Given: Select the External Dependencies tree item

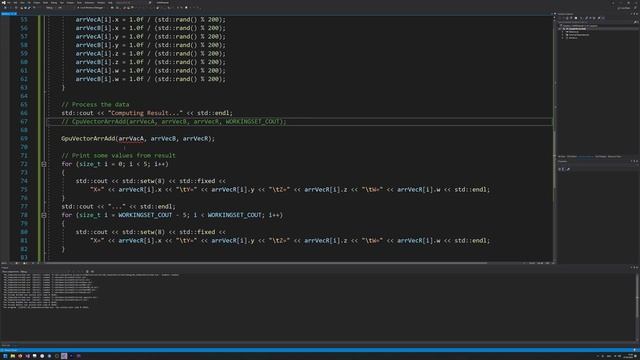Looking at the screenshot, I should (578, 35).
